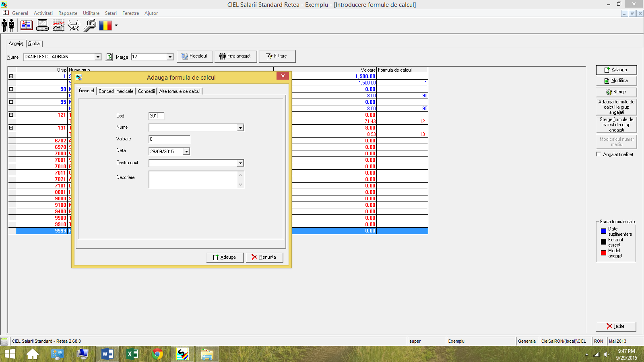Viewport: 644px width, 362px height.
Task: Click the Recalcul button
Action: [195, 56]
